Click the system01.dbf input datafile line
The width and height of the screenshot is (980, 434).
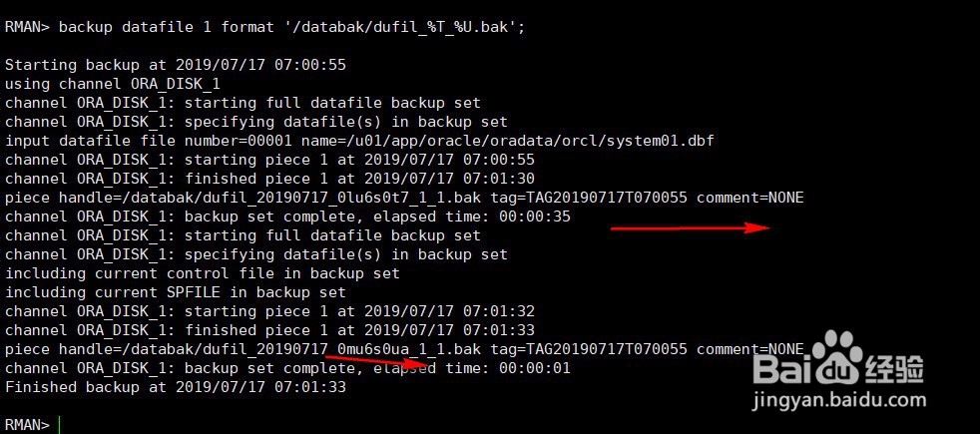(x=359, y=141)
